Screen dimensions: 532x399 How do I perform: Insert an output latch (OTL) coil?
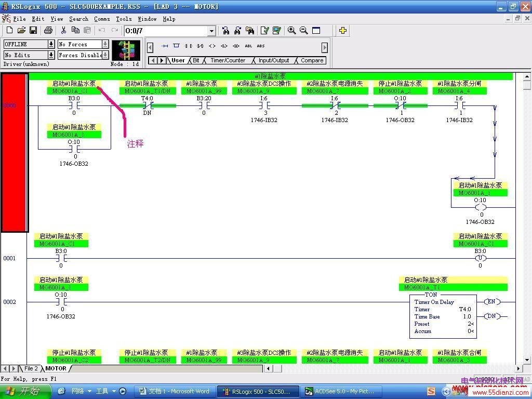tap(224, 46)
